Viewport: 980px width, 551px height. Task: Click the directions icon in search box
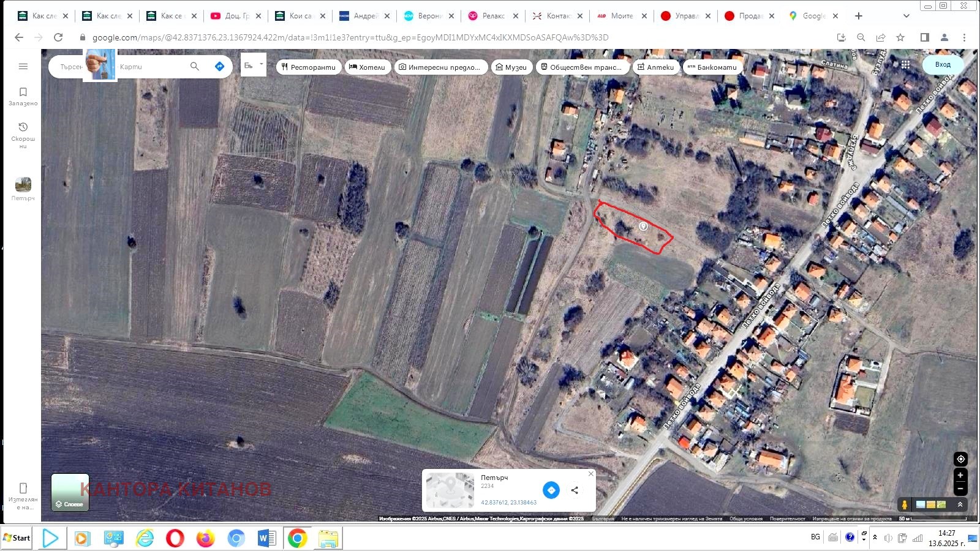tap(219, 66)
